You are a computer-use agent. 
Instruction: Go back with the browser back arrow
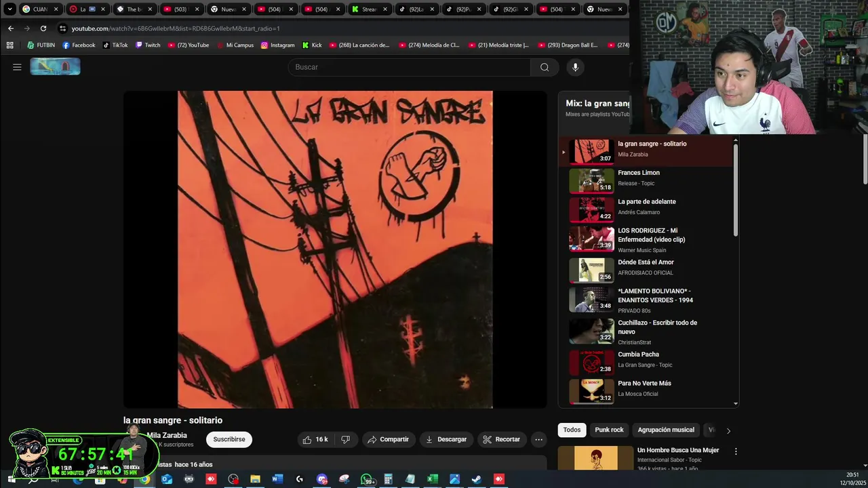click(10, 28)
